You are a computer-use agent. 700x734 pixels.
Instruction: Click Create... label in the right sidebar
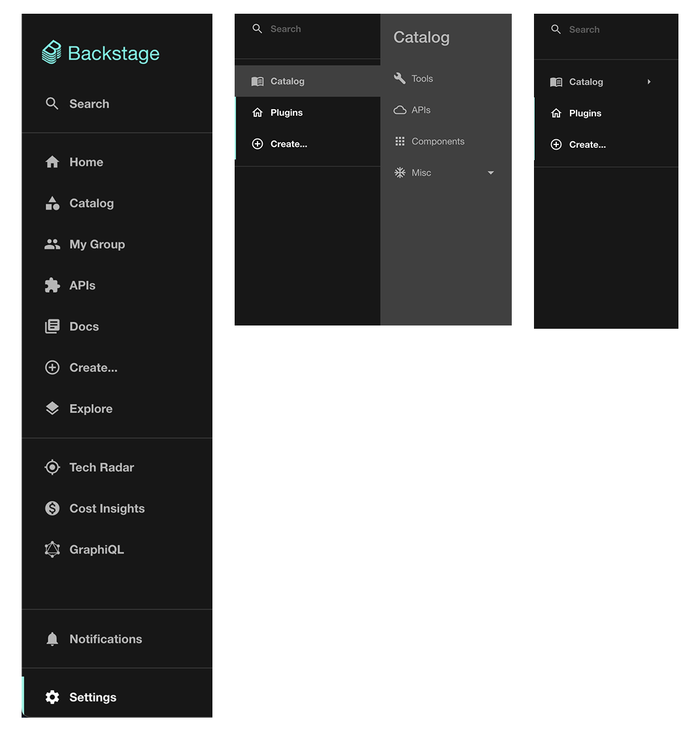click(587, 144)
